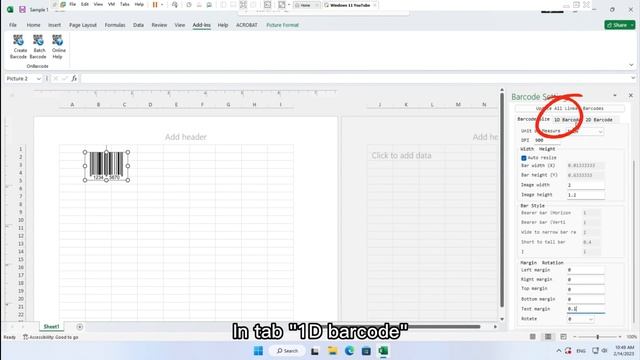640x360 pixels.
Task: Open the VM pause dropdown arrow
Action: pos(162,5)
